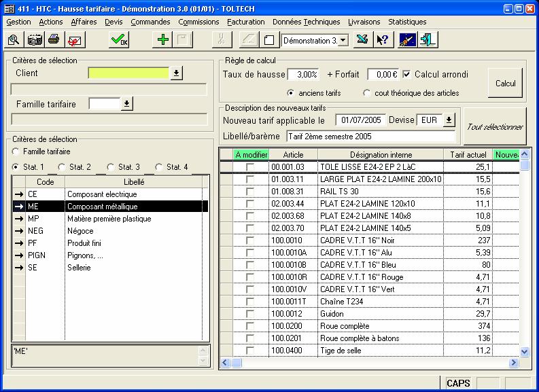The image size is (539, 392).
Task: Click the Article column header
Action: click(x=293, y=155)
